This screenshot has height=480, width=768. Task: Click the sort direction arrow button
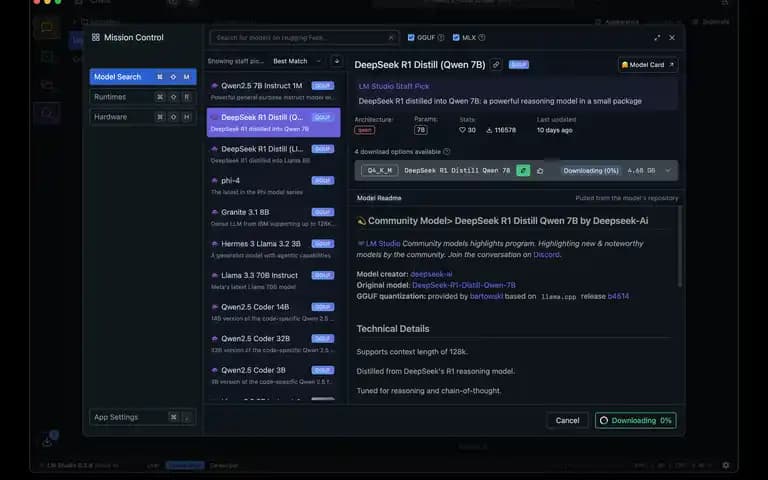[336, 61]
